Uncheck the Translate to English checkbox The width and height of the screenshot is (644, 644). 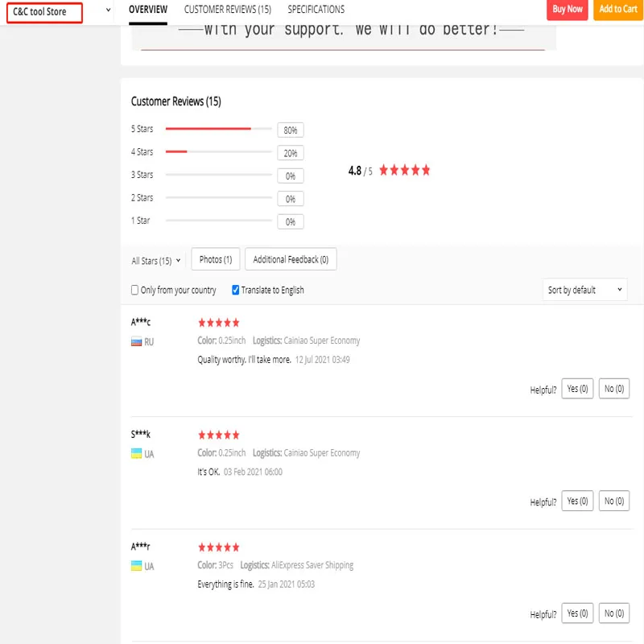(x=236, y=290)
